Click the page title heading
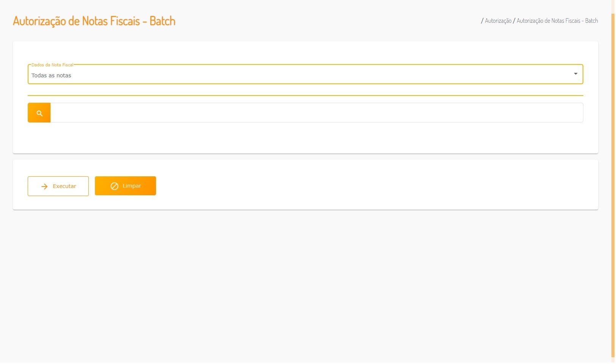The width and height of the screenshot is (616, 364). coord(94,21)
